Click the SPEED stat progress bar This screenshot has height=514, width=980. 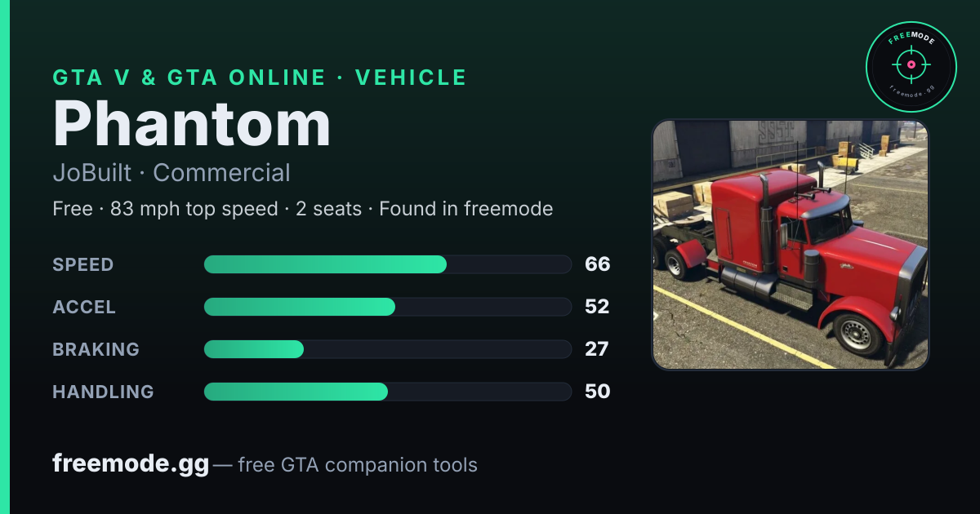[387, 264]
